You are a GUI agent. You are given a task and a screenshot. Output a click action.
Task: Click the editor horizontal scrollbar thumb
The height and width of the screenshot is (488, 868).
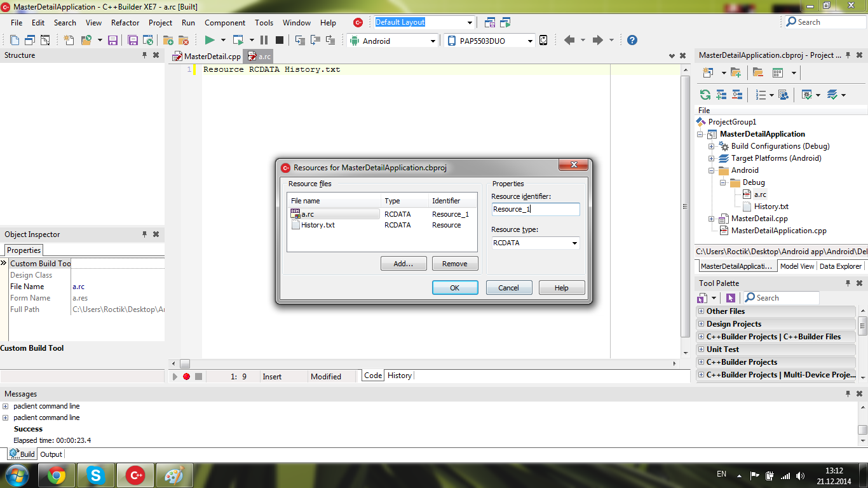click(185, 363)
